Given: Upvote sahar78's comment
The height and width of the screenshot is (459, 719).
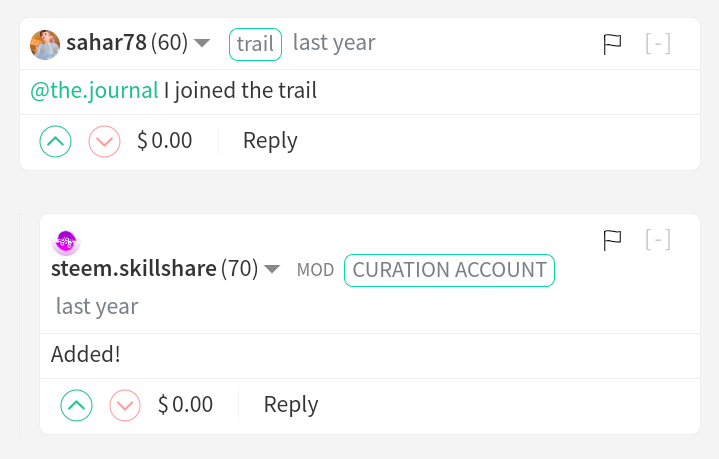Looking at the screenshot, I should (x=55, y=141).
